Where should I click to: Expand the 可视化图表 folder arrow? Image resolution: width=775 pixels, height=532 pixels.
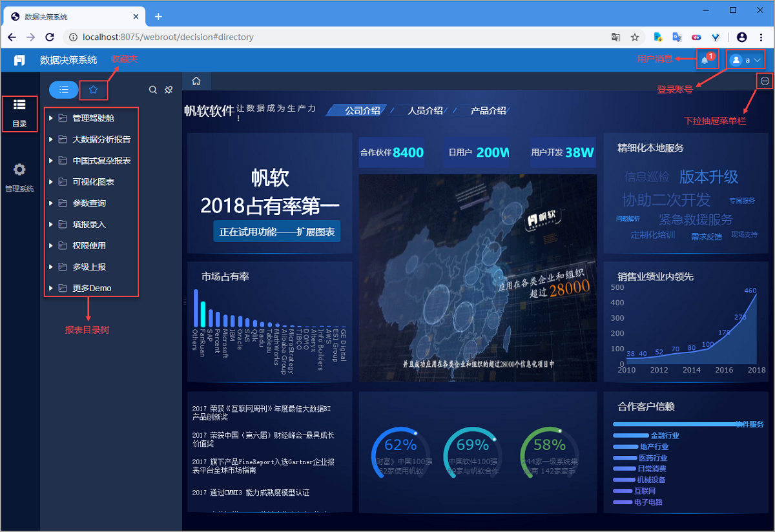coord(51,182)
